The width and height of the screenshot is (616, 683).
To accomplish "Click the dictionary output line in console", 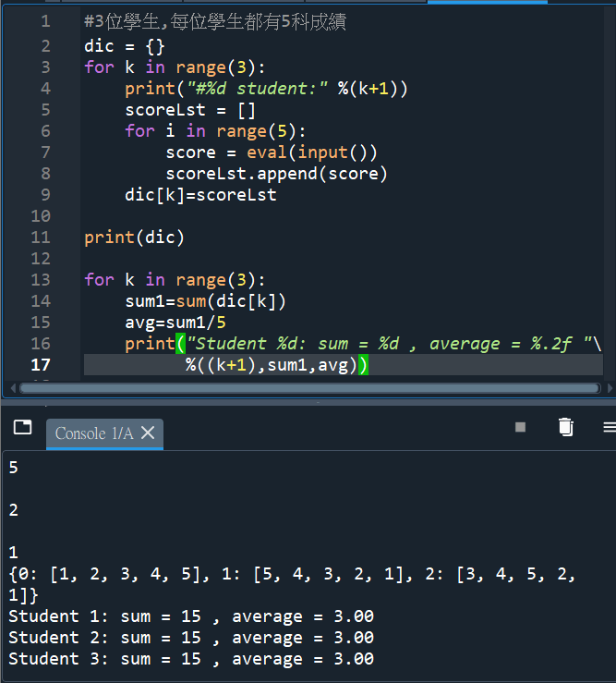I will [x=292, y=584].
